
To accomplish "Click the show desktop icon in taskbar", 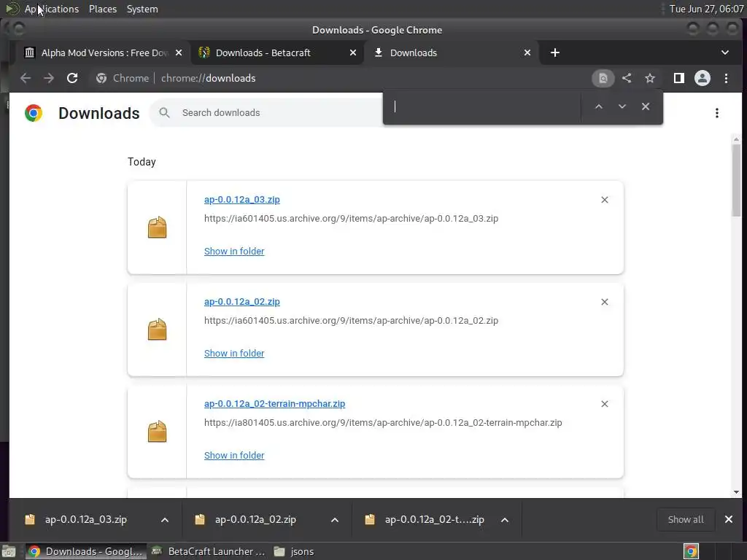I will click(x=9, y=551).
